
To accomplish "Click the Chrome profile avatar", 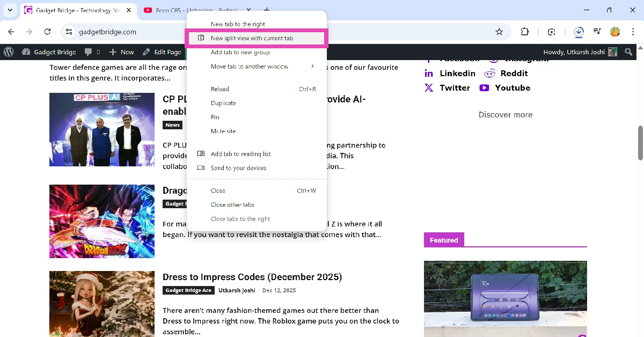I will 615,32.
